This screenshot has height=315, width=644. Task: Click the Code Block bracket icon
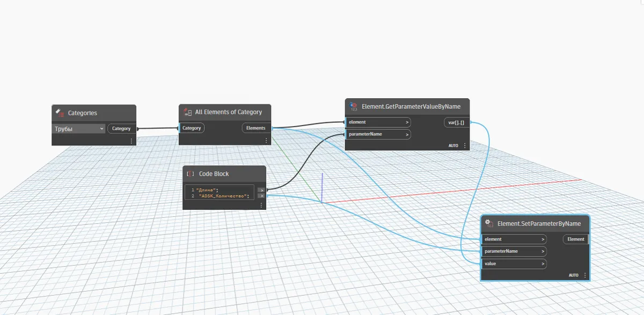[x=190, y=174]
